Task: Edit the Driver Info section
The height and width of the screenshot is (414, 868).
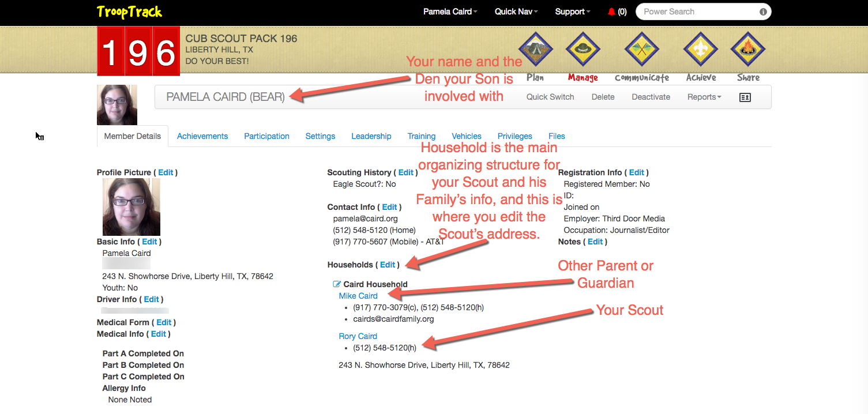Action: [151, 299]
